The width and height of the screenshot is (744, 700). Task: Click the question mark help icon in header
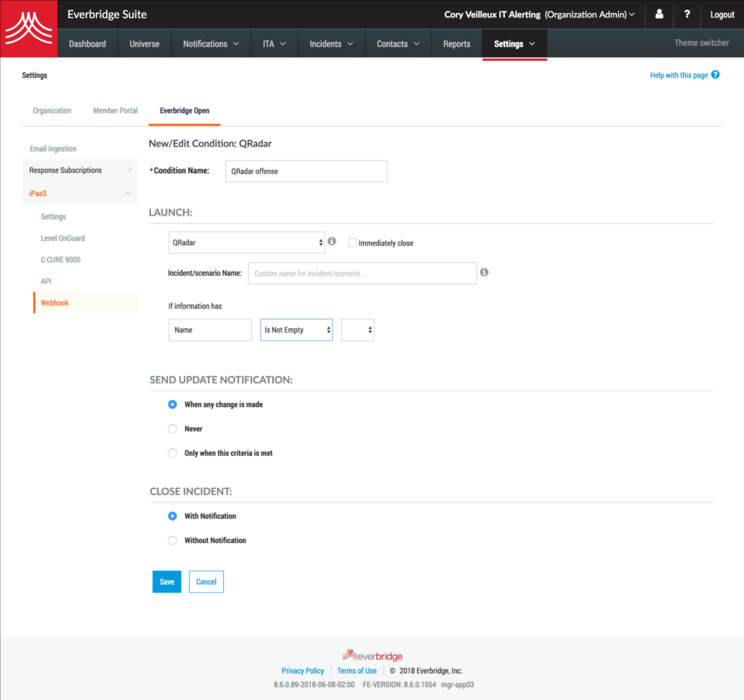[x=687, y=15]
